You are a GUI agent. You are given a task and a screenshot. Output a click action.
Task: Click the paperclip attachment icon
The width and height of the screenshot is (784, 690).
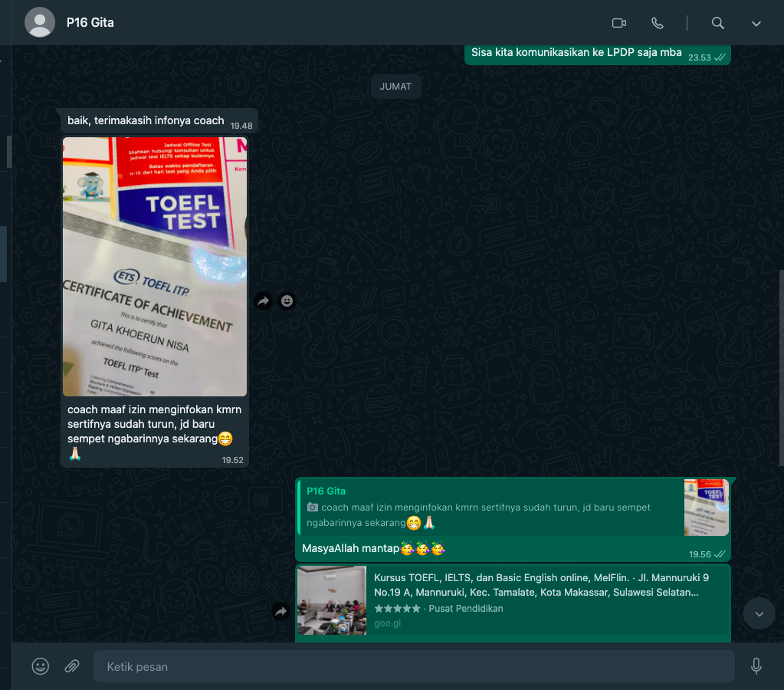click(x=72, y=666)
